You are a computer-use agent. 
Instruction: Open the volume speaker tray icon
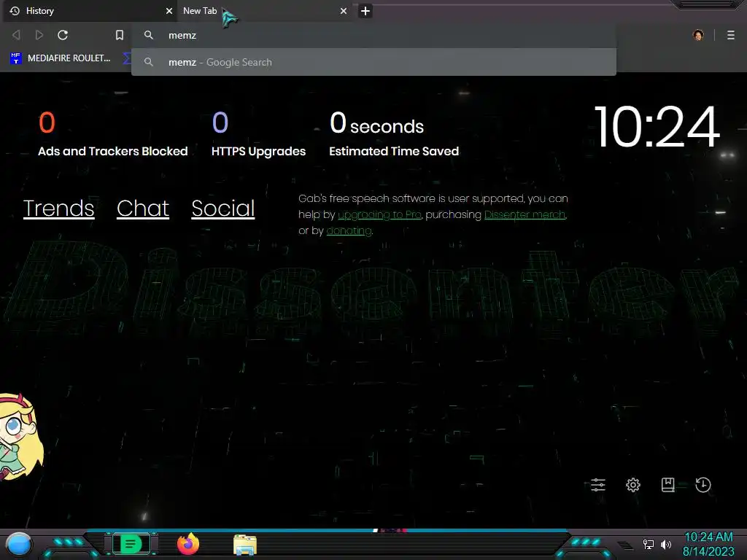pos(665,544)
